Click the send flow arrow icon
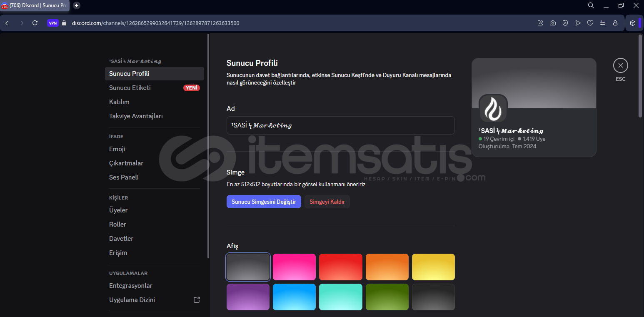644x317 pixels. point(578,23)
